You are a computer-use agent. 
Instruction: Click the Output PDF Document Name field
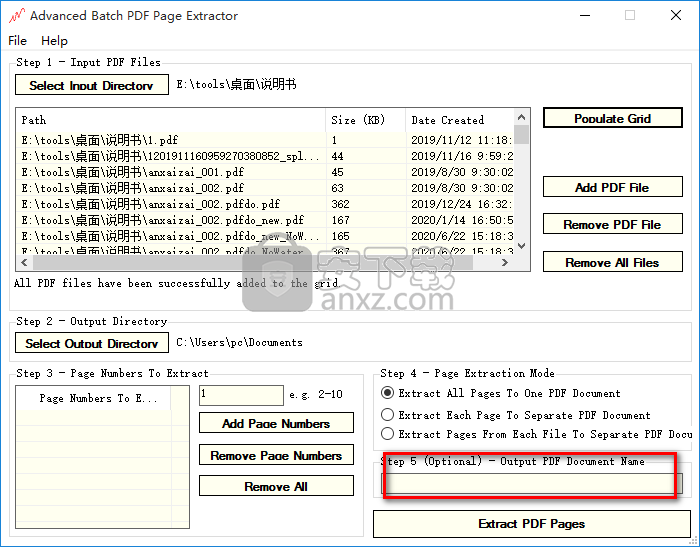531,483
